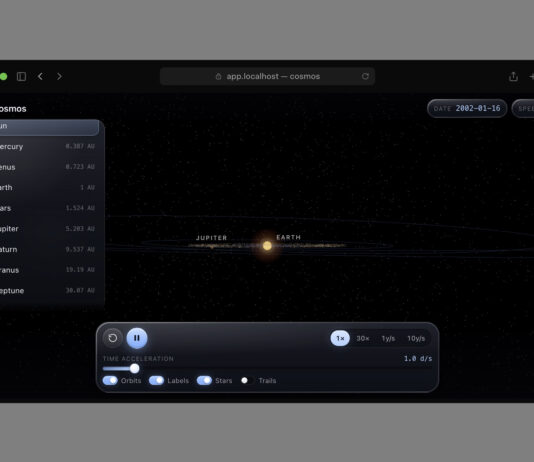Go forward with the browser arrow
This screenshot has width=534, height=462.
click(59, 77)
